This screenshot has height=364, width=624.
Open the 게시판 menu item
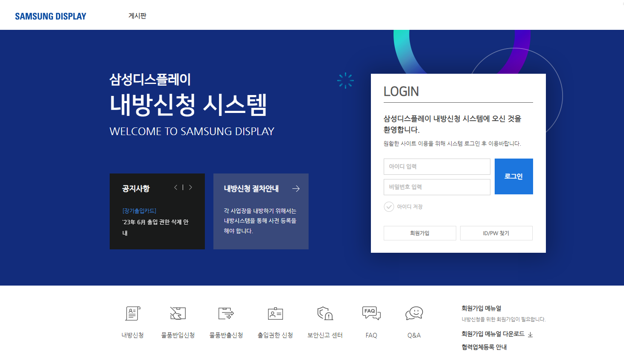pos(137,15)
